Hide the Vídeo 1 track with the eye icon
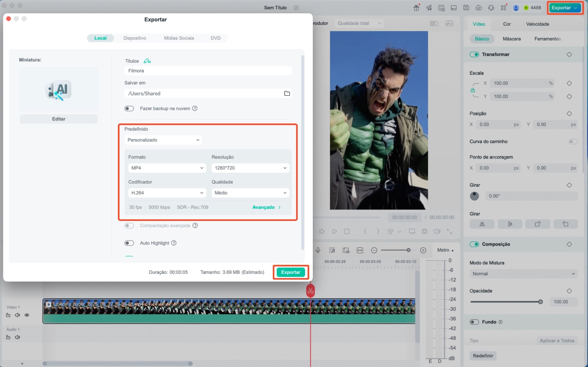 click(x=27, y=315)
